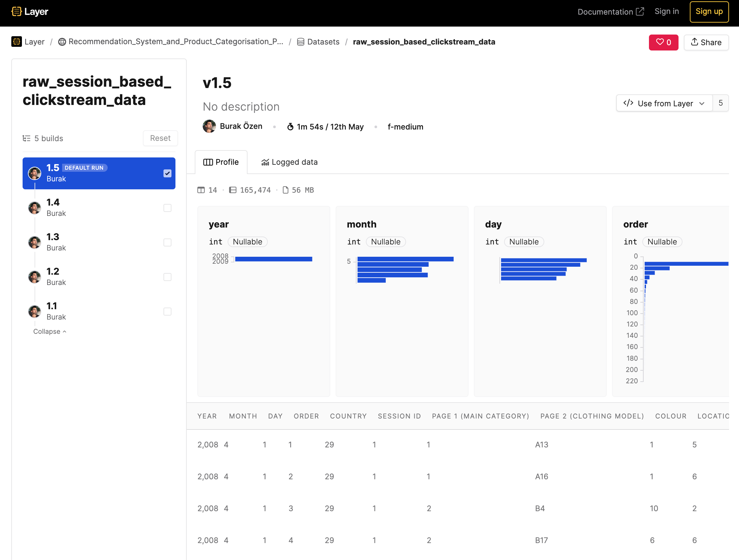Click the globe icon beside project name
739x560 pixels.
(62, 42)
